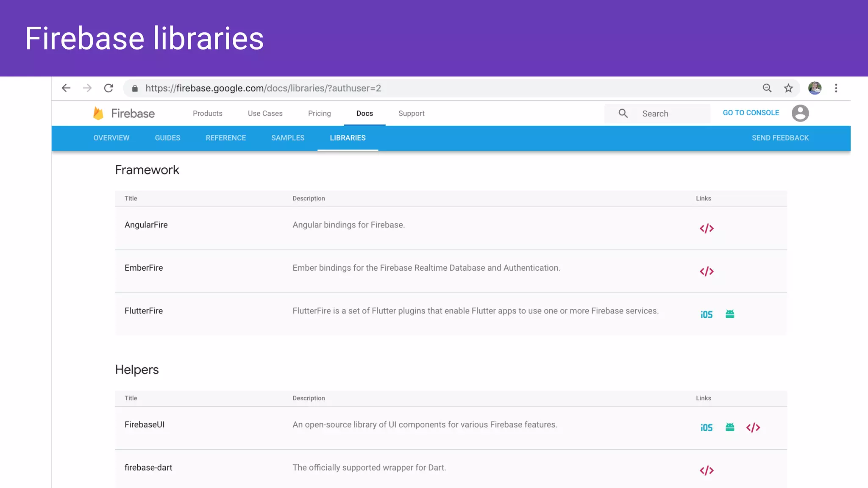Switch to the Reference tab
Screen dimensions: 868x488
point(226,138)
